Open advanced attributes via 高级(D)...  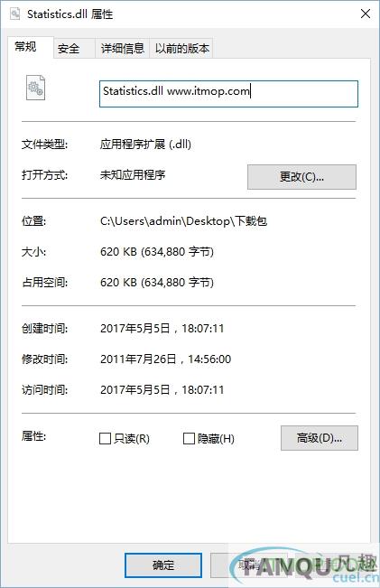(320, 438)
